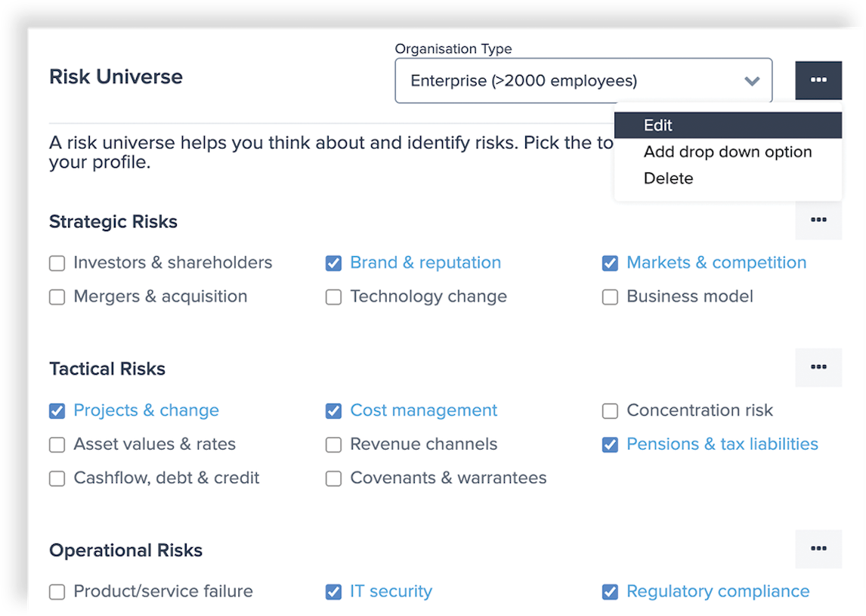Uncheck Brand & reputation
Image resolution: width=866 pixels, height=616 pixels.
pyautogui.click(x=333, y=262)
